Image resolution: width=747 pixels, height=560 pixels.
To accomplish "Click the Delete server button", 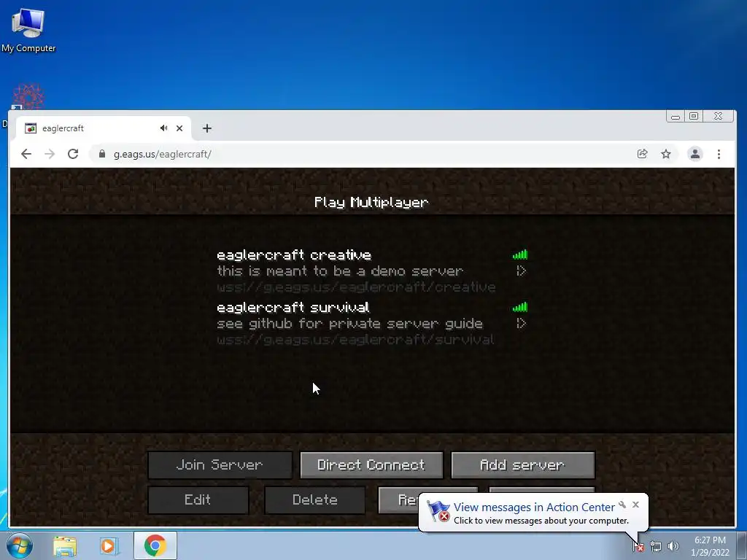I will pos(315,499).
